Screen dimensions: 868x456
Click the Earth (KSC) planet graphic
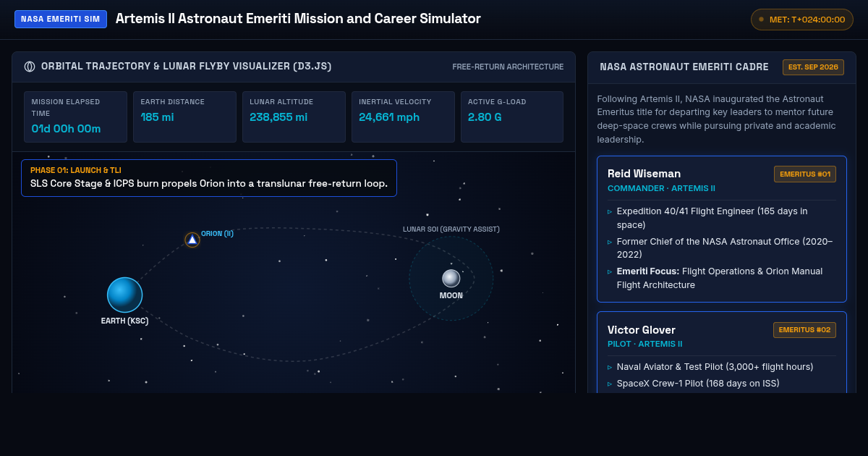click(125, 295)
